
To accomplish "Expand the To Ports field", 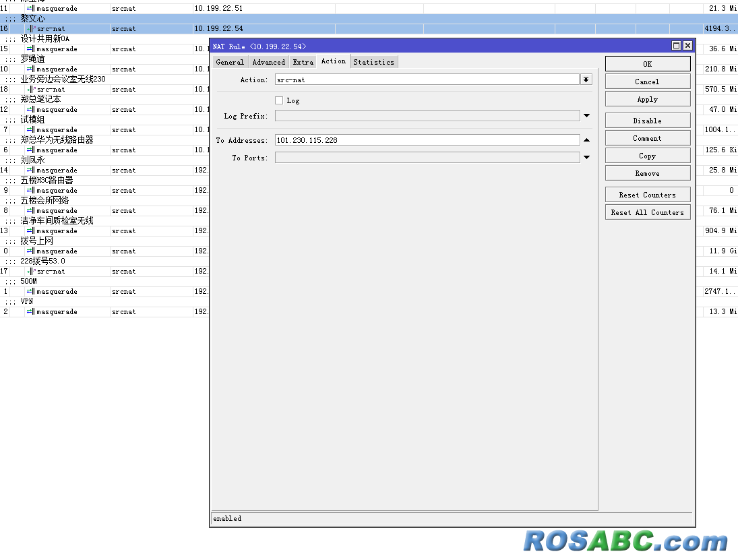I will click(586, 158).
